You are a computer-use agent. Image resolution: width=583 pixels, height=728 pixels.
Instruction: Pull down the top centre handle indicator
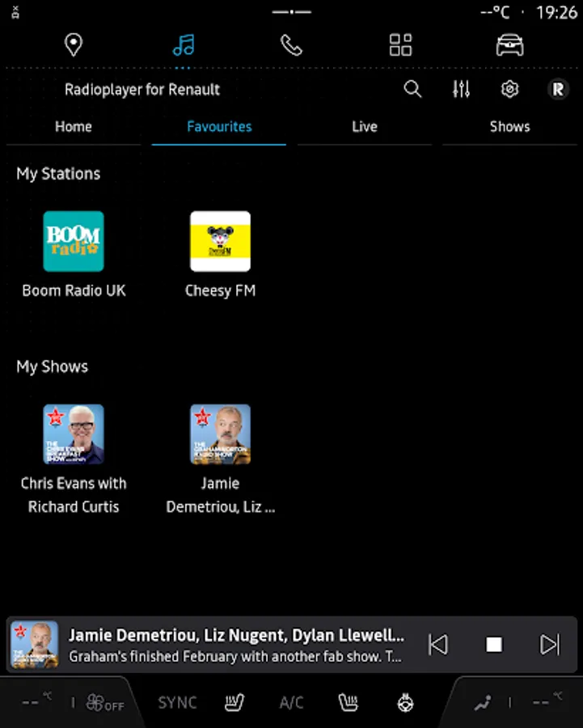[x=291, y=11]
